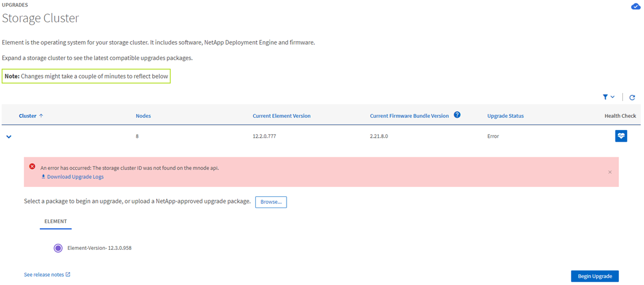Collapse the expanded cluster row chevron

[x=9, y=137]
